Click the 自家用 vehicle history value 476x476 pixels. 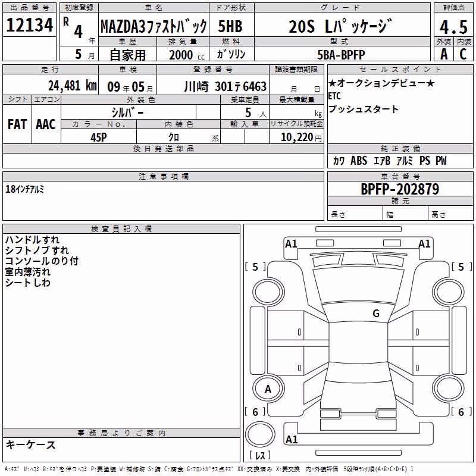[x=127, y=55]
